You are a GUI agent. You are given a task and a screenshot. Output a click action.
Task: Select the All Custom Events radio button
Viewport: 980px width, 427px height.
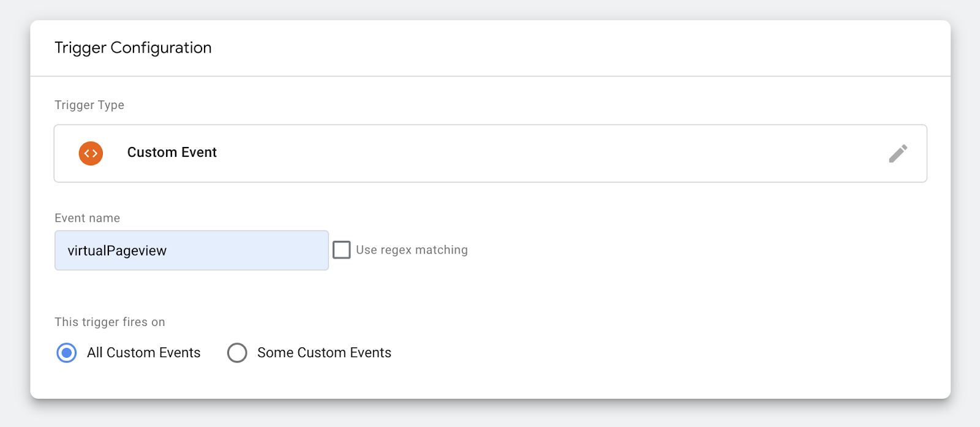tap(67, 353)
